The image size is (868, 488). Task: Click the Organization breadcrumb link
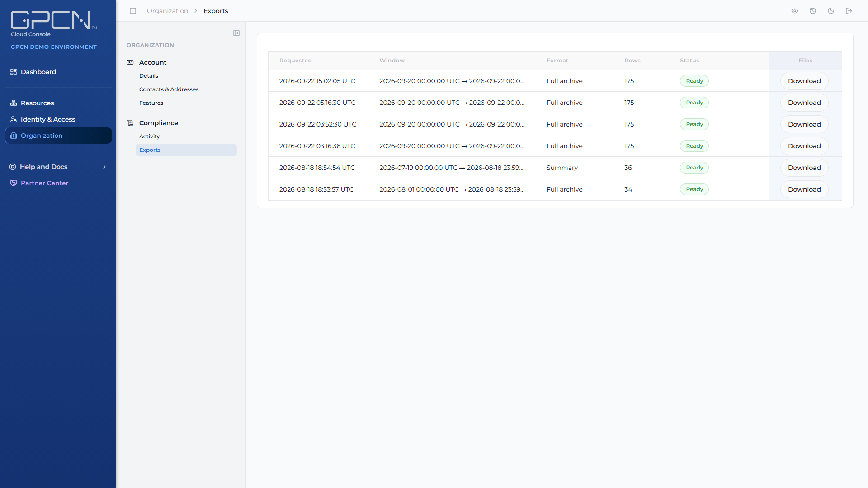pyautogui.click(x=167, y=11)
